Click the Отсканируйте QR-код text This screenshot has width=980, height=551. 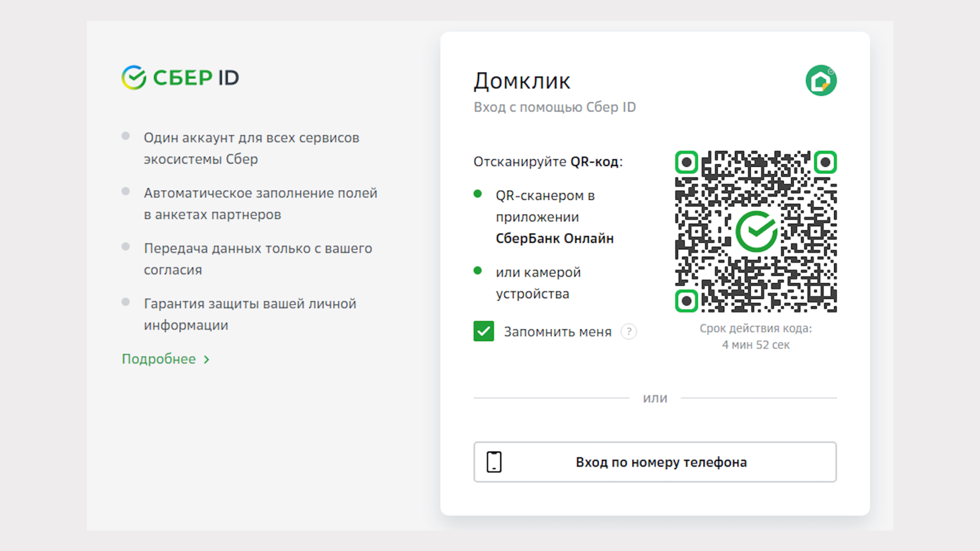coord(548,162)
